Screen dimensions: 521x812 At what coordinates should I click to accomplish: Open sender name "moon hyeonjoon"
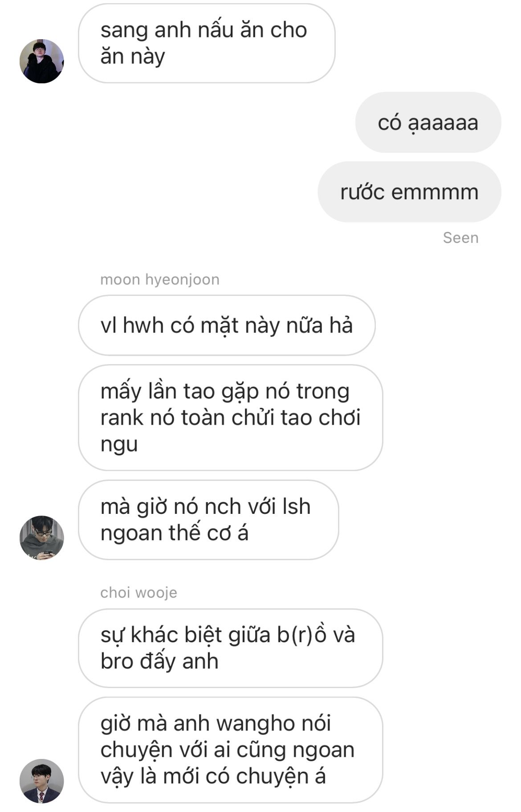(x=160, y=279)
